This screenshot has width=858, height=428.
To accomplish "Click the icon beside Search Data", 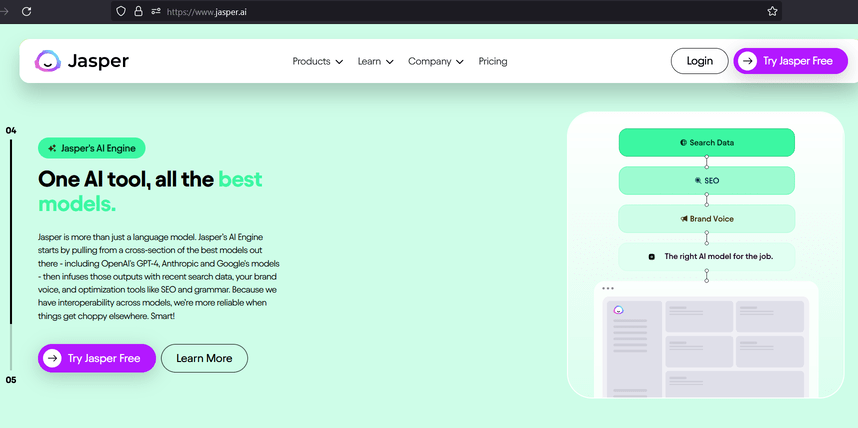I will coord(683,142).
